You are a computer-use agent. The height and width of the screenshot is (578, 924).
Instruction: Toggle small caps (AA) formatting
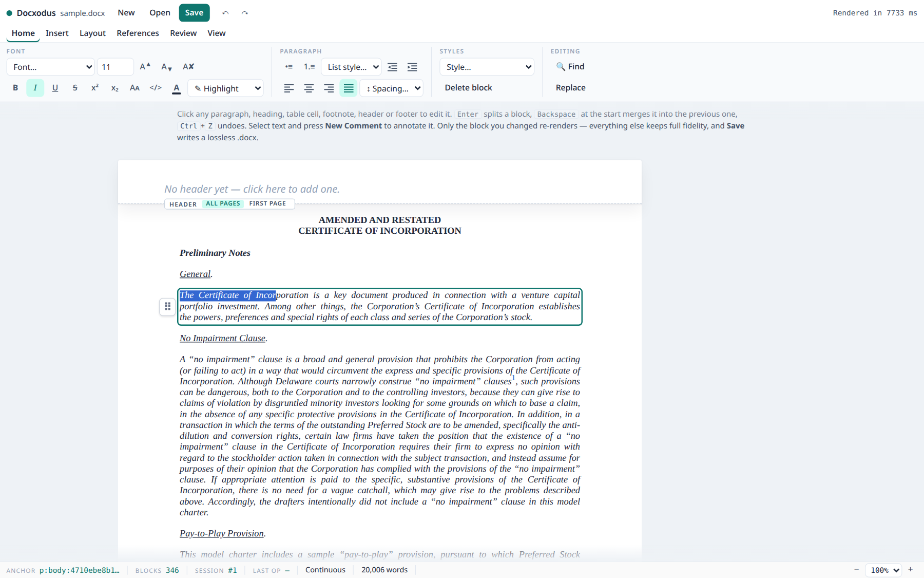pos(135,88)
